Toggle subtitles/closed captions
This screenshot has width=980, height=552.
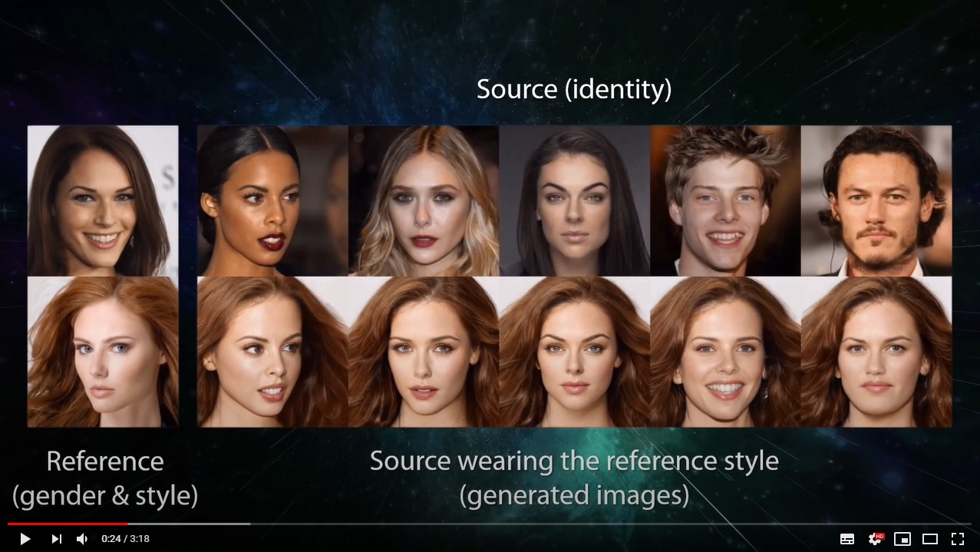click(847, 539)
